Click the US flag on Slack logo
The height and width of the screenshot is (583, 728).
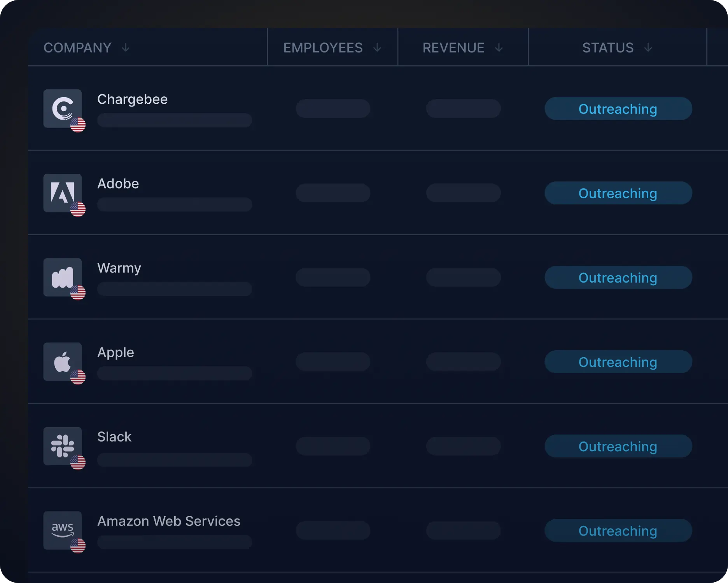pyautogui.click(x=78, y=463)
